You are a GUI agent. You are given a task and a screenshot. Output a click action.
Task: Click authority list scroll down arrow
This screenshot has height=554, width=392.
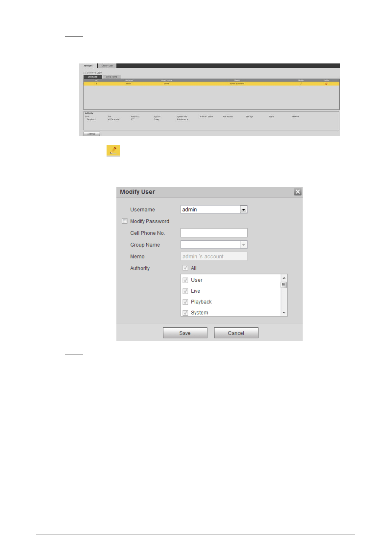[x=284, y=313]
